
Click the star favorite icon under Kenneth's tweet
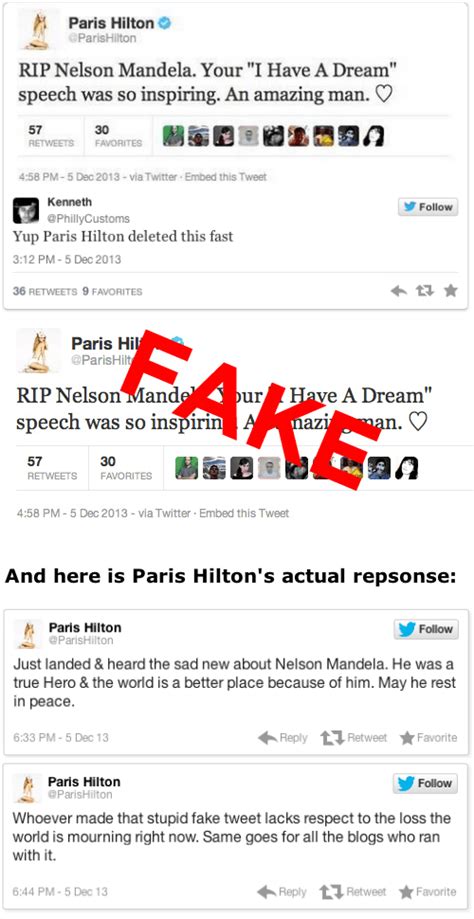pyautogui.click(x=450, y=291)
